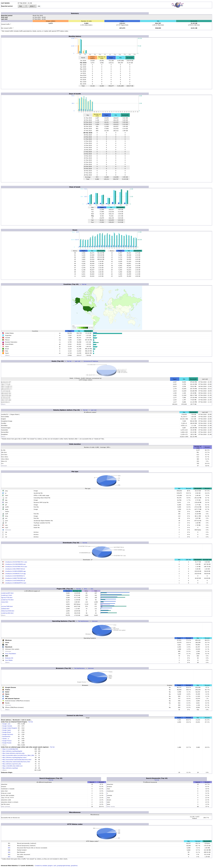Click '404' in HTTP status codes table
Screen dimensions: 213x868
click(x=9, y=848)
